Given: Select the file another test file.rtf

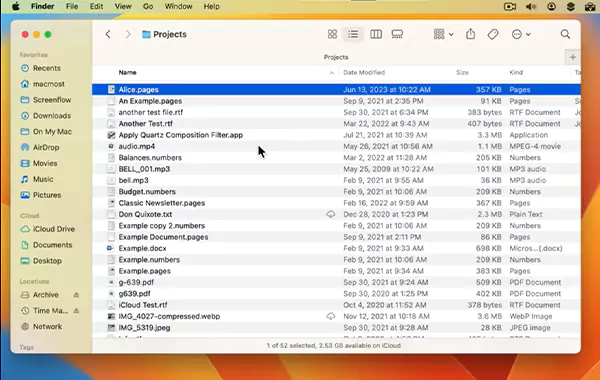Looking at the screenshot, I should click(x=150, y=112).
